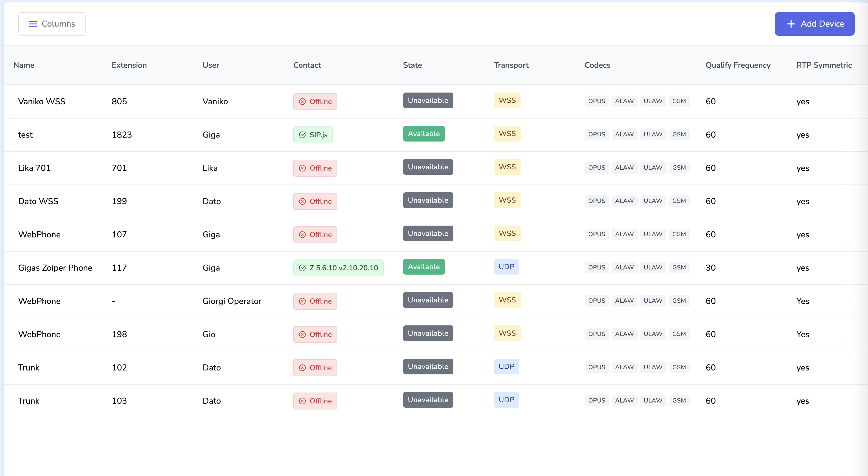The height and width of the screenshot is (476, 868).
Task: Click the Offline X icon for Dato WSS
Action: coord(302,201)
